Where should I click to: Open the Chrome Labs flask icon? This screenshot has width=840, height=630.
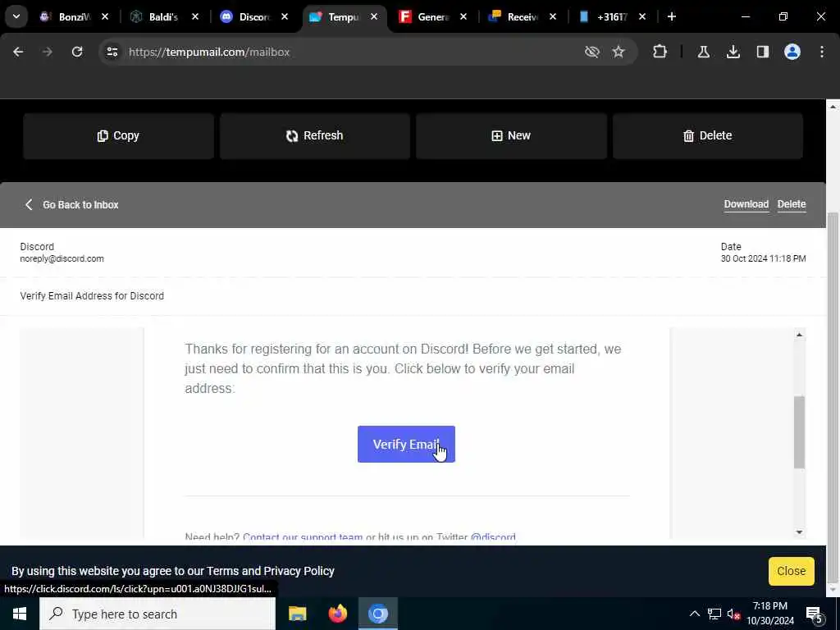(703, 52)
